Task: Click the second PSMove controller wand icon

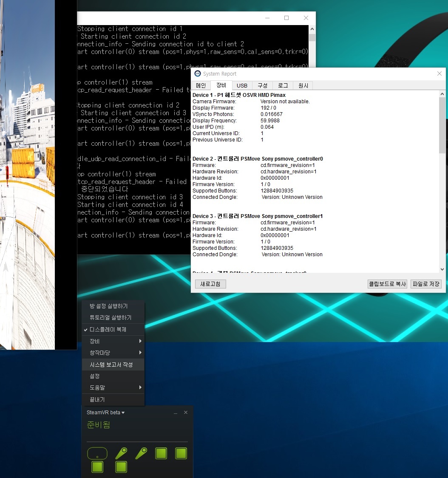Action: click(x=141, y=453)
